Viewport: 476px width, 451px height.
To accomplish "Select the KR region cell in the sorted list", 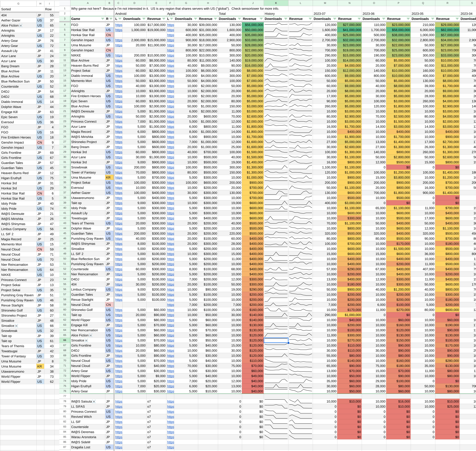I will click(40, 366).
